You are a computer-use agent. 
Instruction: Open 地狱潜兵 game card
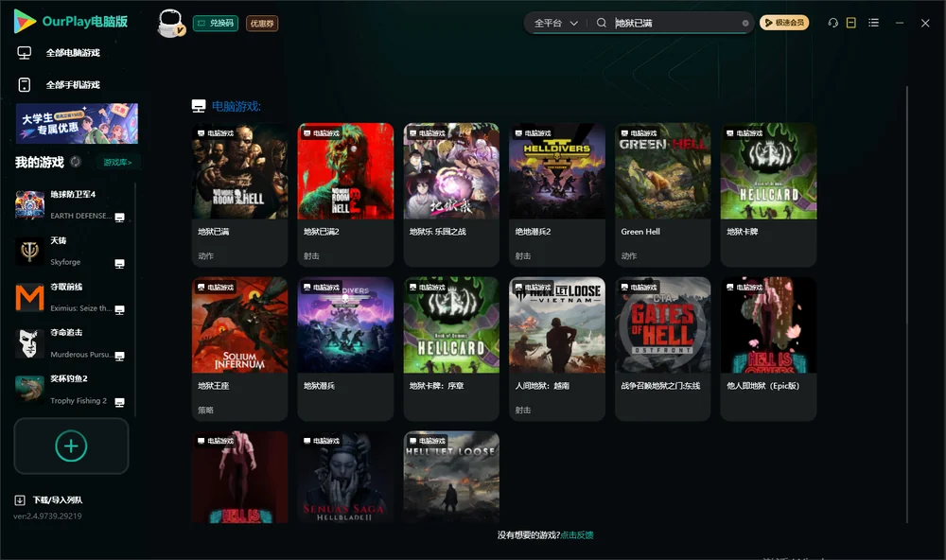[345, 349]
